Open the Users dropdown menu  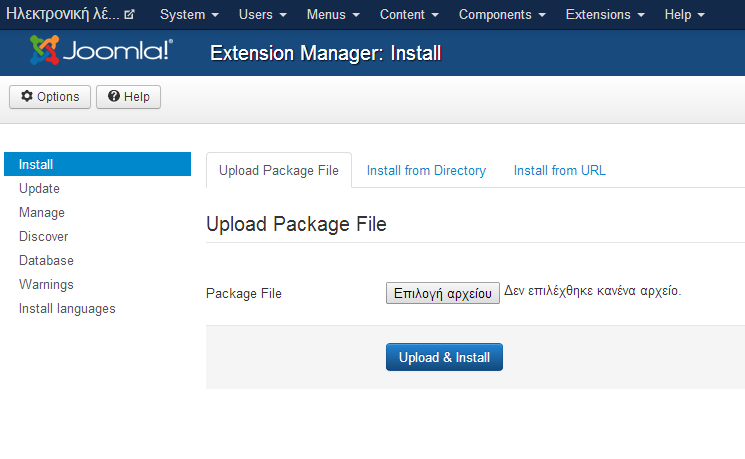(x=263, y=15)
